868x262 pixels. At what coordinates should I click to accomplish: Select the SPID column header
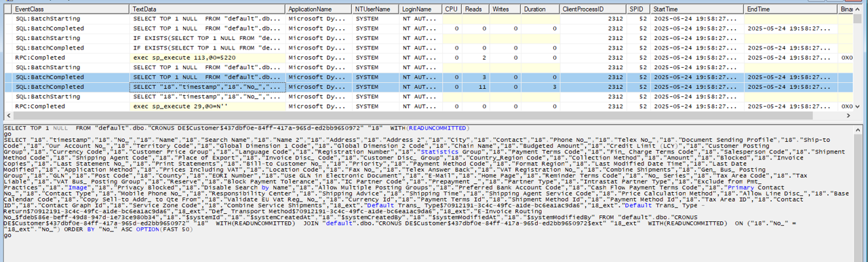tap(637, 10)
